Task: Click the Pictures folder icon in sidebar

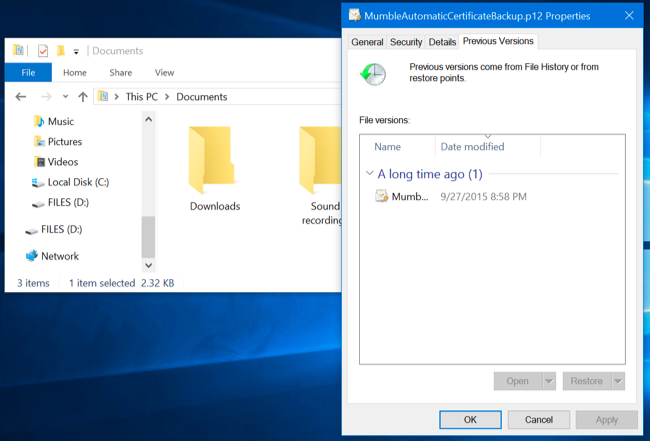Action: click(x=39, y=142)
